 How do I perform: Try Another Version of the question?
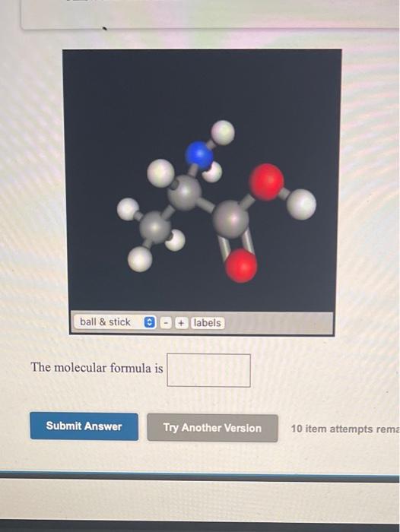pyautogui.click(x=212, y=428)
